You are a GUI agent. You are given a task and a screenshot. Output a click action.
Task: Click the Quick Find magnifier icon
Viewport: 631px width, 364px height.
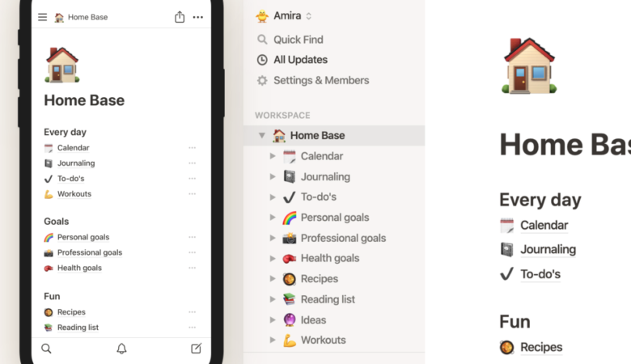click(x=262, y=40)
